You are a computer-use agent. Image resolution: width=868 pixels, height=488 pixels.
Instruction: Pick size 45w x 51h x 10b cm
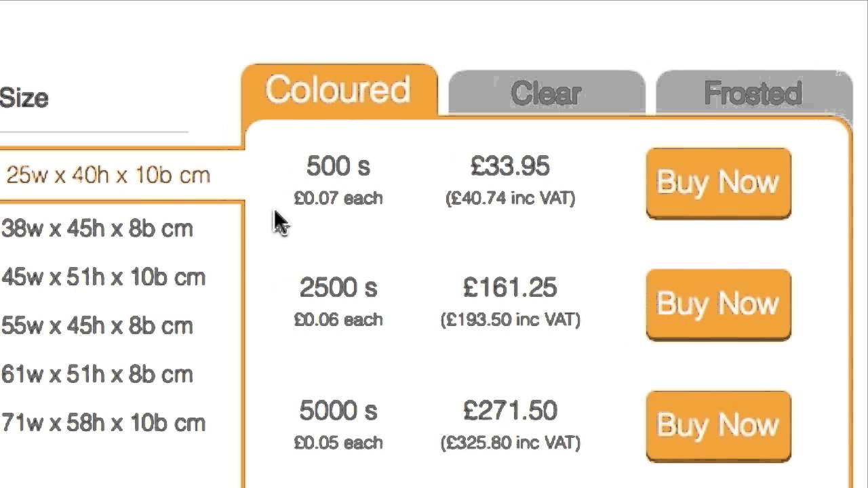pyautogui.click(x=103, y=278)
